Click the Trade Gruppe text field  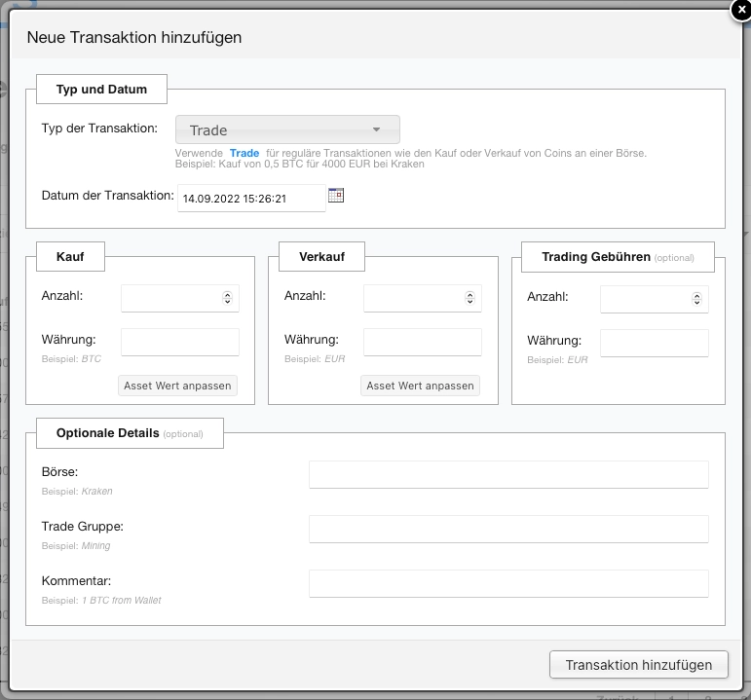pos(507,530)
